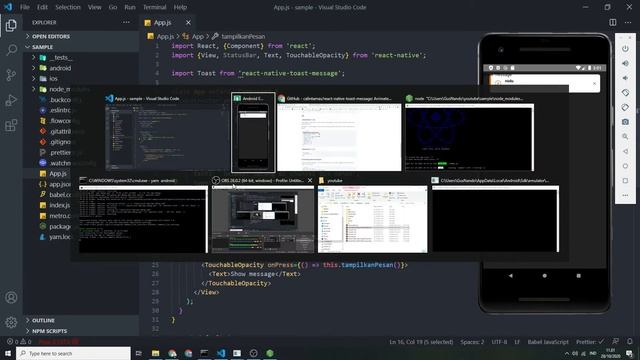Click the errors and warnings status indicator
This screenshot has width=640, height=360.
tap(19, 342)
